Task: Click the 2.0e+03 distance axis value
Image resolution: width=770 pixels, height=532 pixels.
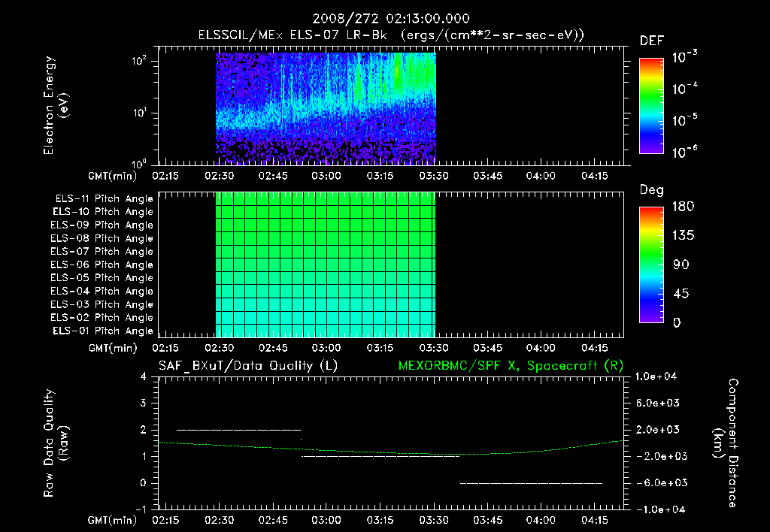Action: 659,429
